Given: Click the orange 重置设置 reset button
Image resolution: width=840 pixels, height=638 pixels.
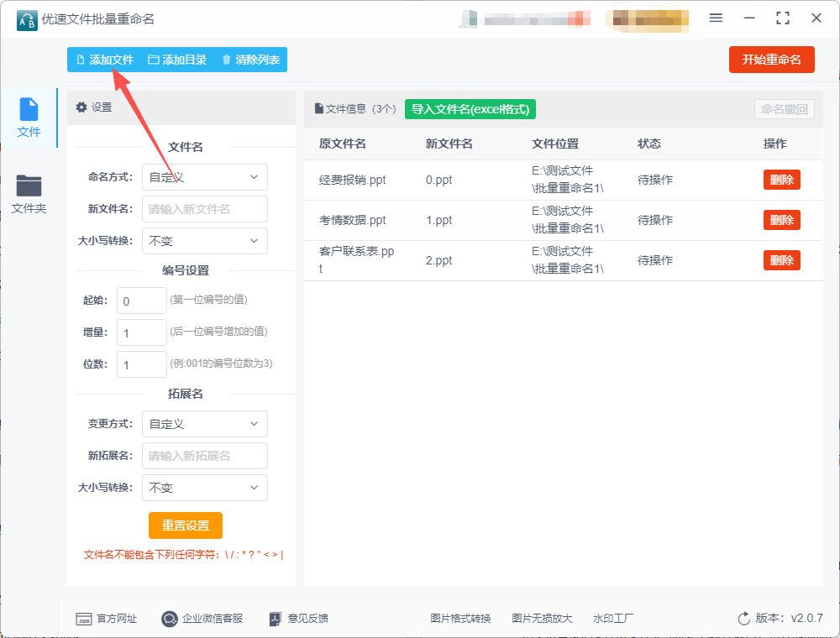Looking at the screenshot, I should (x=186, y=526).
